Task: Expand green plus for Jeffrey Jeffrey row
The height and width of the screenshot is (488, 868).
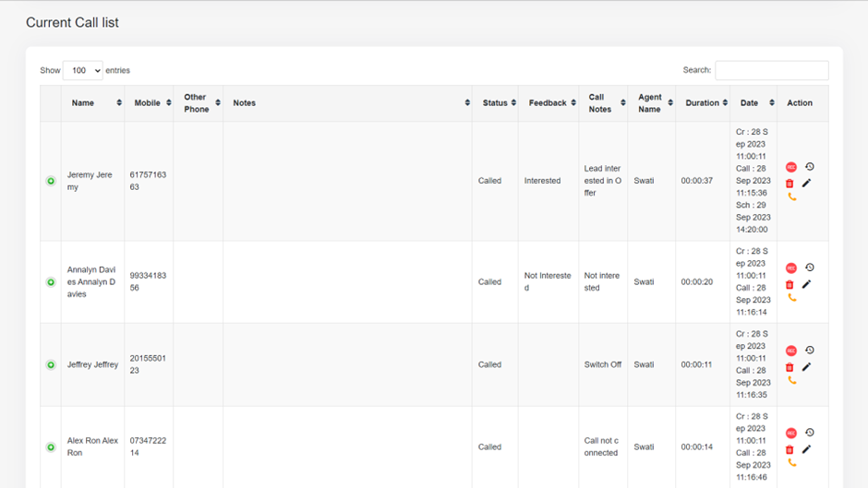Action: pyautogui.click(x=51, y=364)
